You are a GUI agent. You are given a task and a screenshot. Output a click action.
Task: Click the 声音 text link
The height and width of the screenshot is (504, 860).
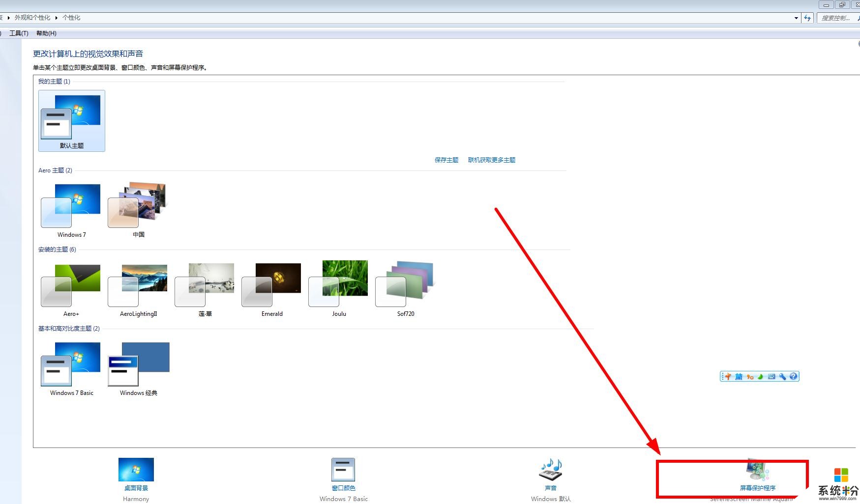[x=551, y=488]
